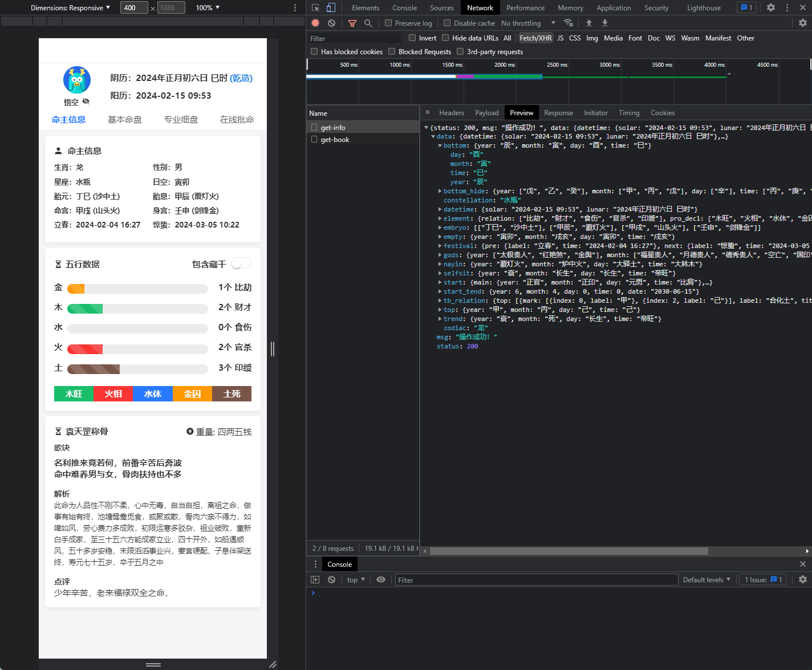Viewport: 812px width, 670px height.
Task: Open network panel settings gear
Action: click(803, 23)
